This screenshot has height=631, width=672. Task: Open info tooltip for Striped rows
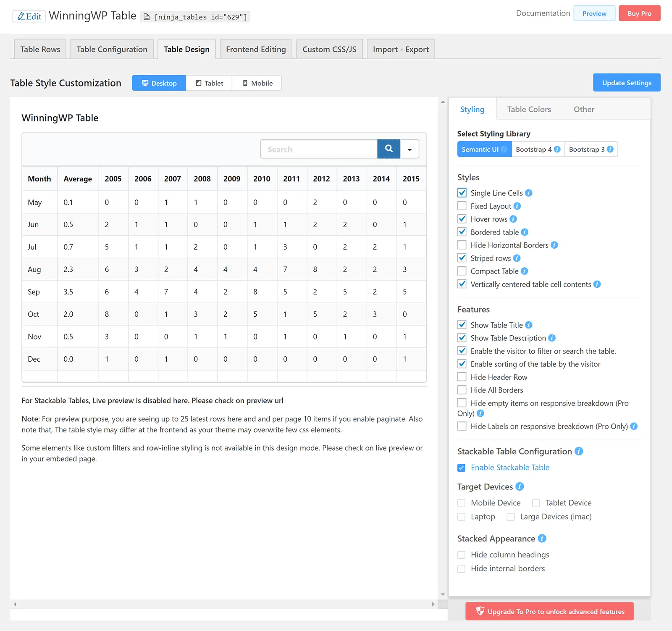pos(517,258)
